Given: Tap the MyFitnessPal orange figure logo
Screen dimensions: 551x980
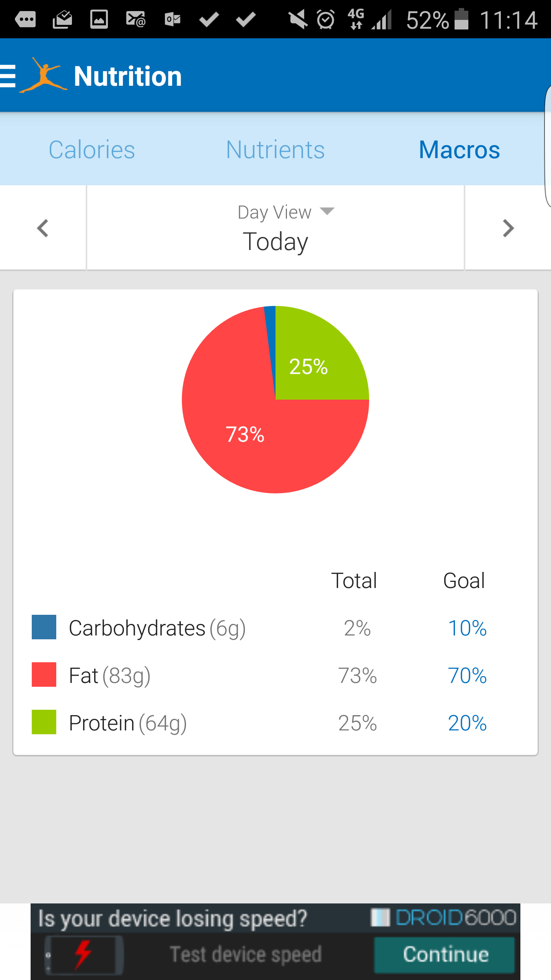Looking at the screenshot, I should tap(43, 76).
